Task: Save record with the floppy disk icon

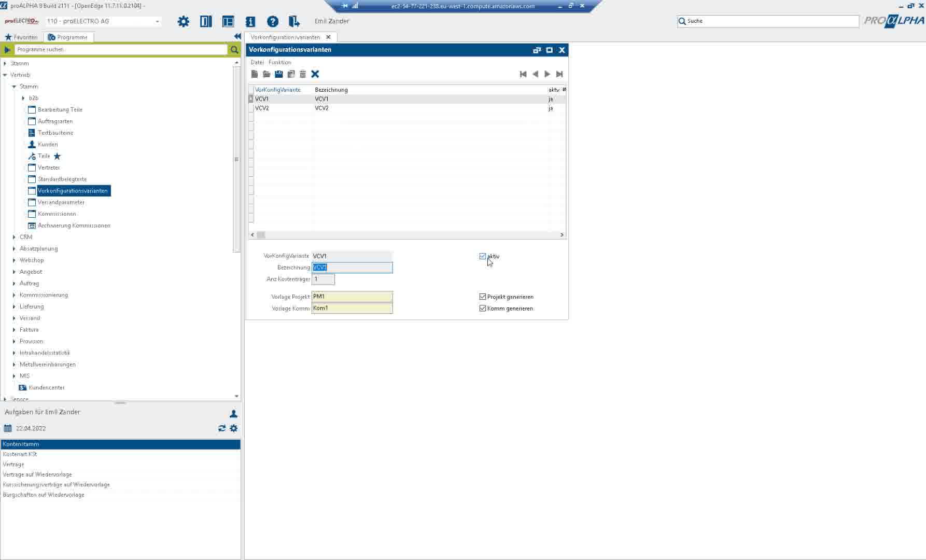Action: (279, 74)
